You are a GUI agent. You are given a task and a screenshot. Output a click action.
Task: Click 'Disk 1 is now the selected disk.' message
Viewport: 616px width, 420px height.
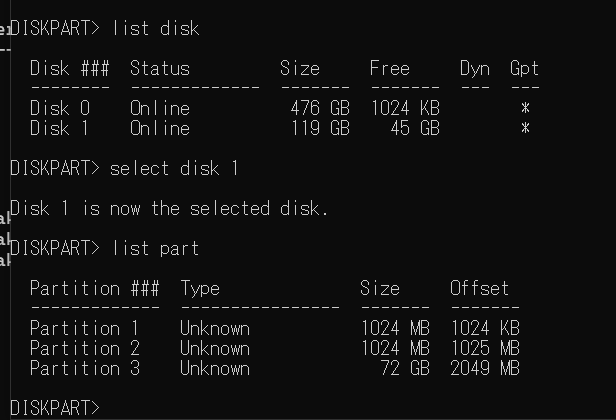tap(169, 208)
